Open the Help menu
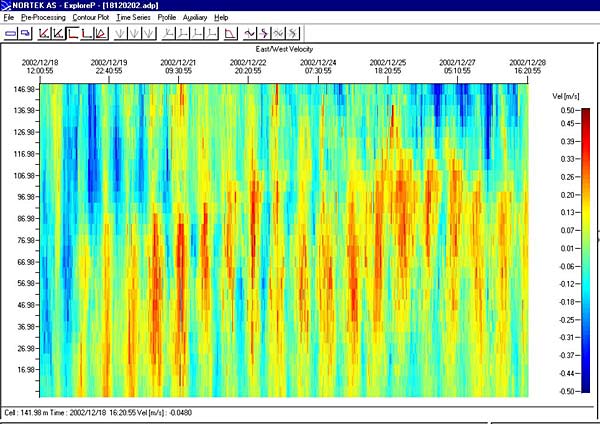600x424 pixels. [221, 18]
